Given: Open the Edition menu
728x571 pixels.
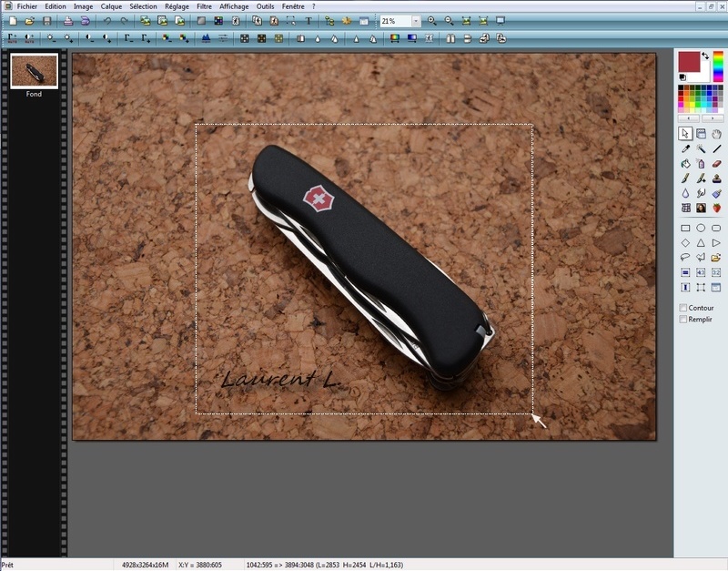Looking at the screenshot, I should pyautogui.click(x=56, y=6).
